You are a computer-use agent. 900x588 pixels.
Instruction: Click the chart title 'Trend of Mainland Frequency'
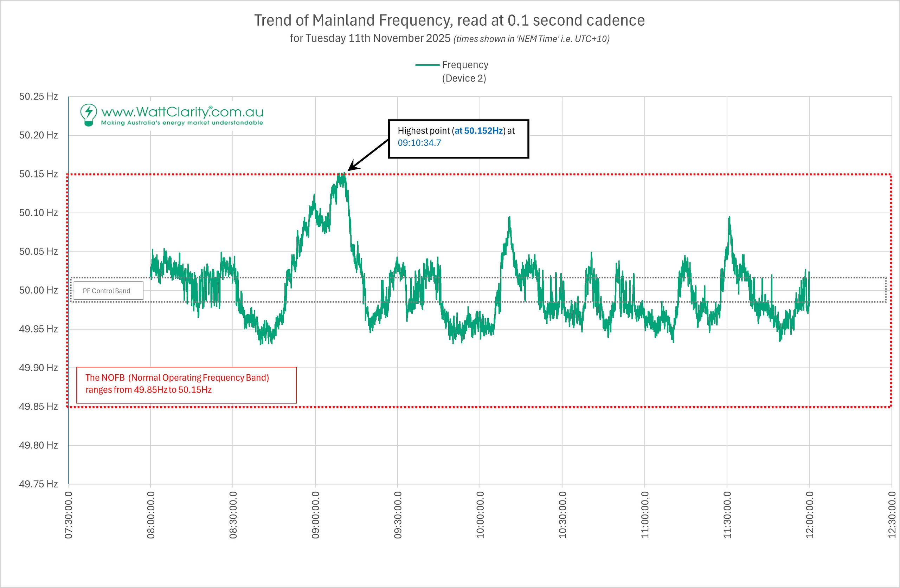pyautogui.click(x=449, y=20)
